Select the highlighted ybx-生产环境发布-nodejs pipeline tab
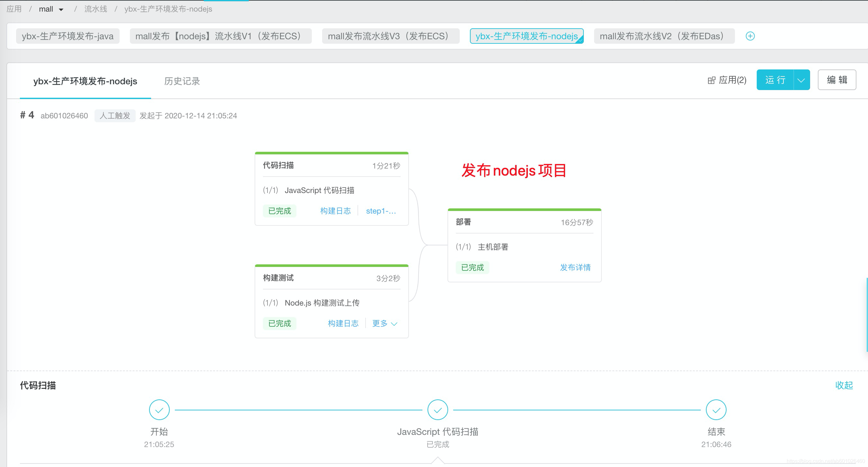This screenshot has width=868, height=467. (527, 36)
